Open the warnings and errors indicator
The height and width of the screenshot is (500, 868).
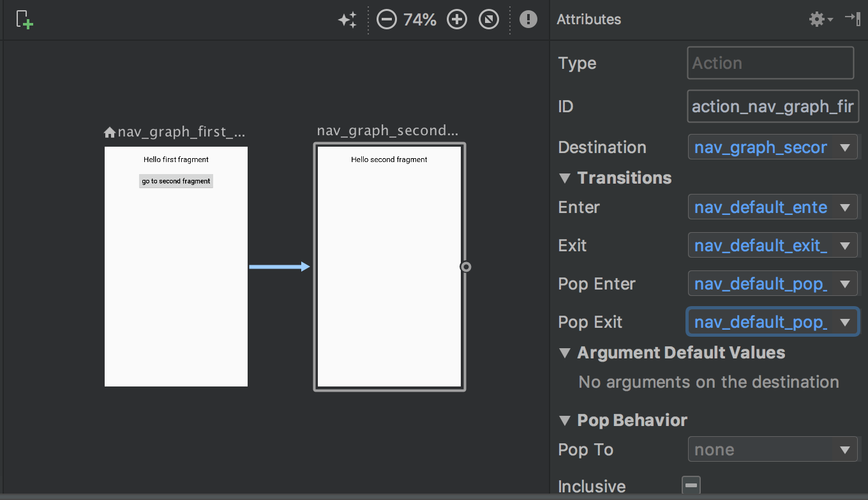[528, 20]
